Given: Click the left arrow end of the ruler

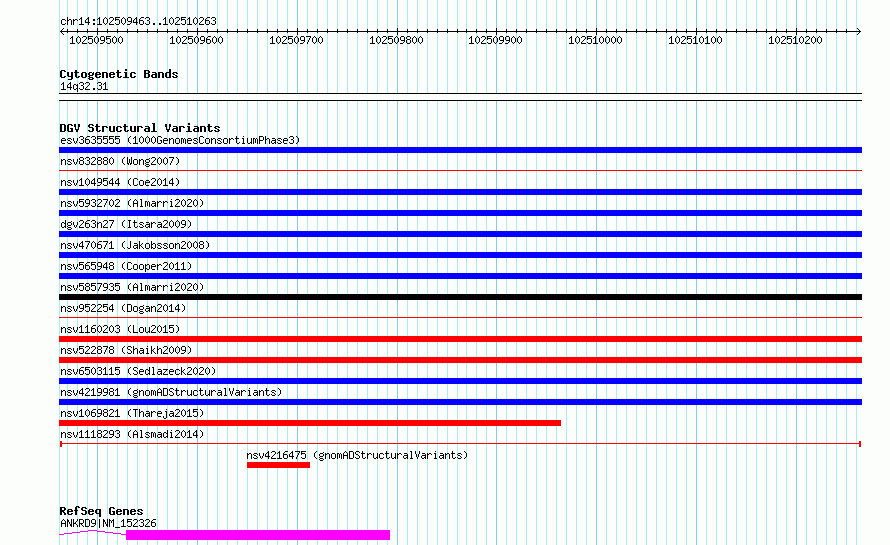Looking at the screenshot, I should pyautogui.click(x=62, y=31).
